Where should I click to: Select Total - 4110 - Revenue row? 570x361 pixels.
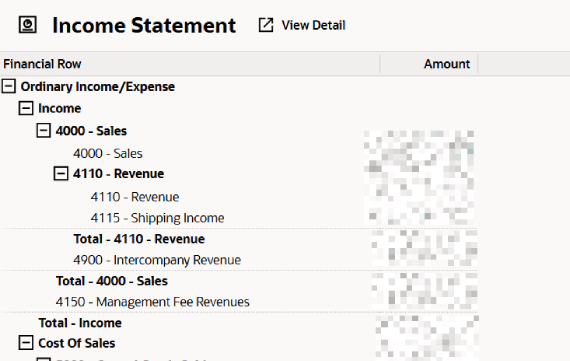(x=139, y=239)
